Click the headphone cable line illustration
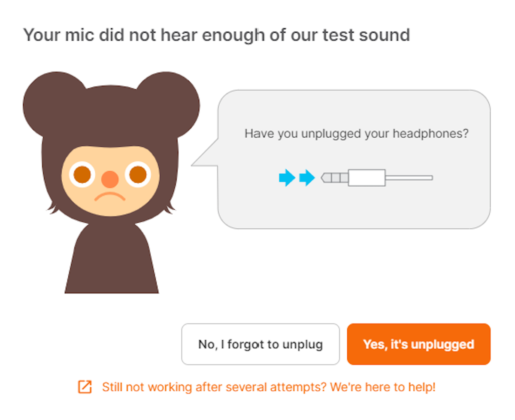Screen dimensions: 515x420 (x=409, y=178)
